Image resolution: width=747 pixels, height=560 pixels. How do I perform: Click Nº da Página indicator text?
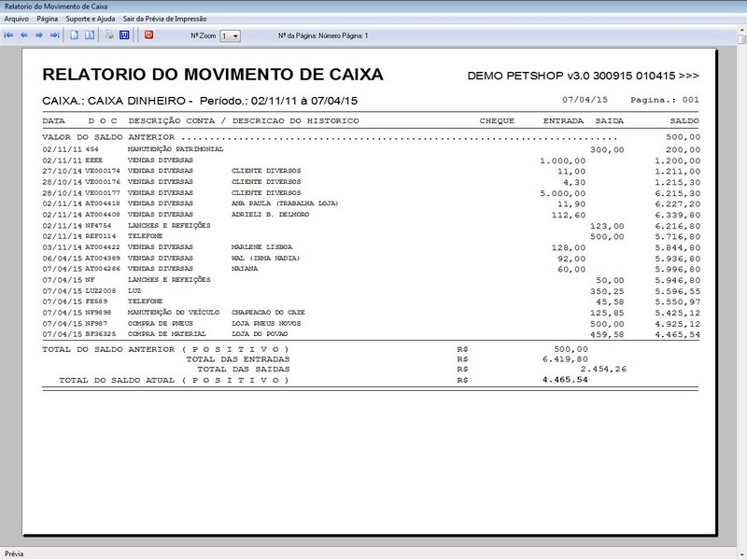[323, 35]
